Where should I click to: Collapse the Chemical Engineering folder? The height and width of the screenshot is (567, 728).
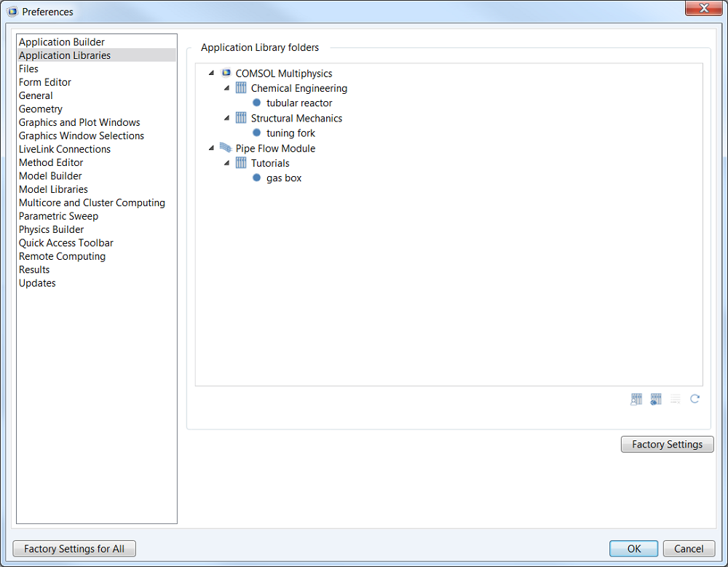pos(226,88)
